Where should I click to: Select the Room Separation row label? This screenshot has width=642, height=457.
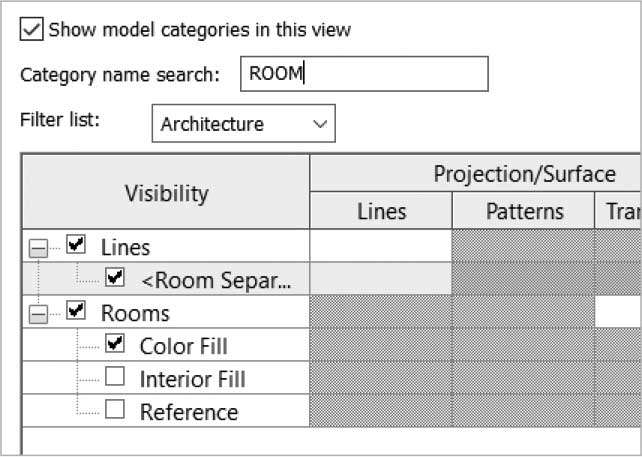click(216, 281)
